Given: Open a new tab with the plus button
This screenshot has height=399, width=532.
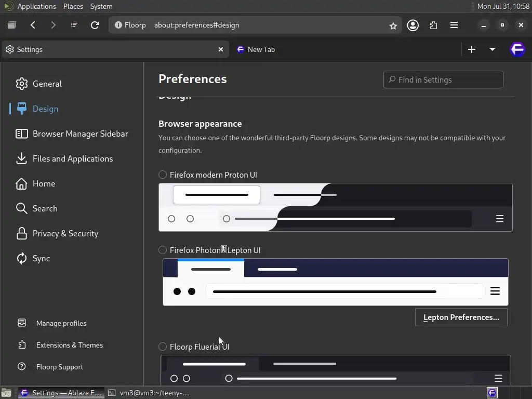Looking at the screenshot, I should point(472,49).
